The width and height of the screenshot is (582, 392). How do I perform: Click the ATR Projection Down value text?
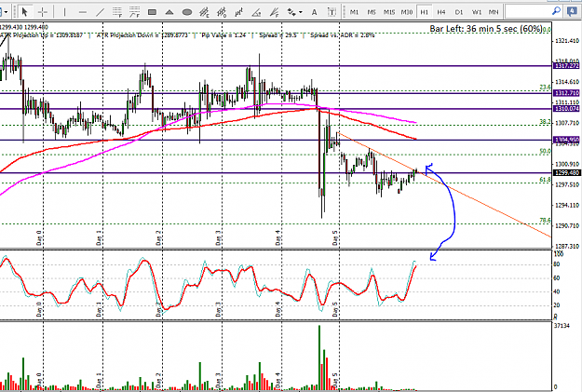pos(142,35)
